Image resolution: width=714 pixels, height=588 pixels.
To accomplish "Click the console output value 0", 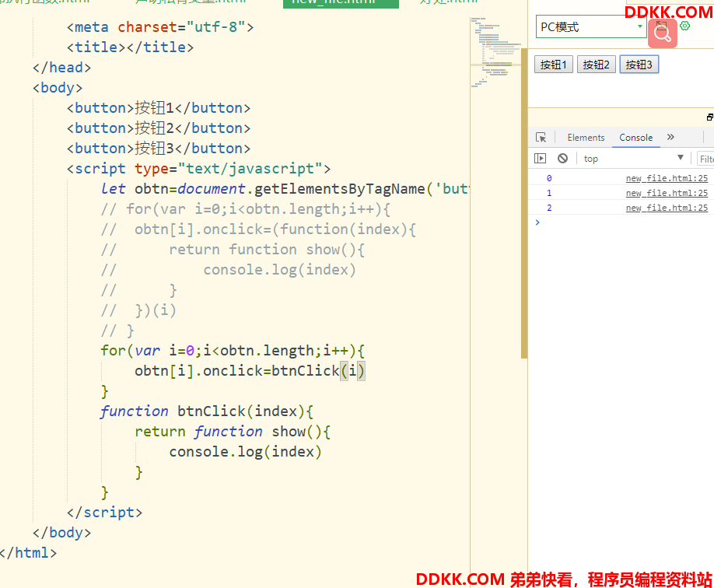I will (549, 179).
